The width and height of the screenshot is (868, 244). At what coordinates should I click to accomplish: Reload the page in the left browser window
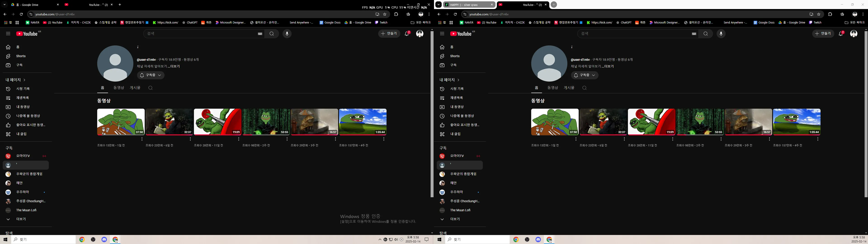[x=21, y=14]
